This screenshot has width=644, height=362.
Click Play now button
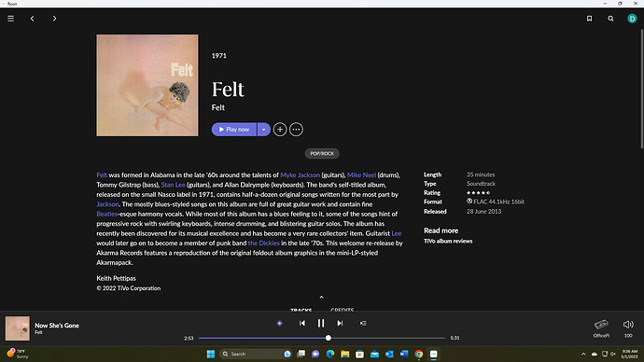tap(234, 130)
